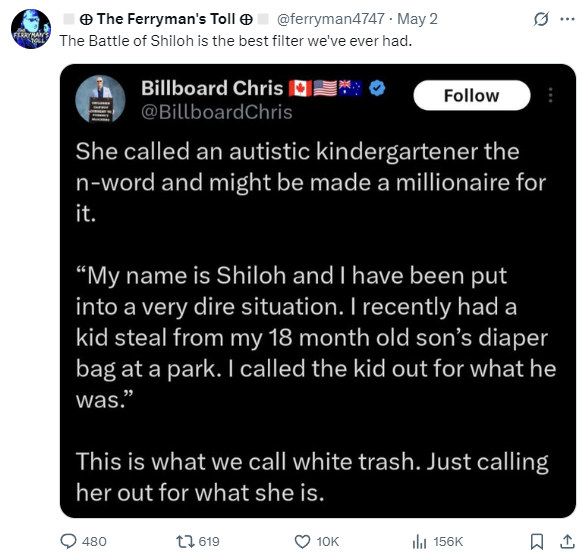
Task: Click the May 2 timestamp
Action: click(x=417, y=19)
